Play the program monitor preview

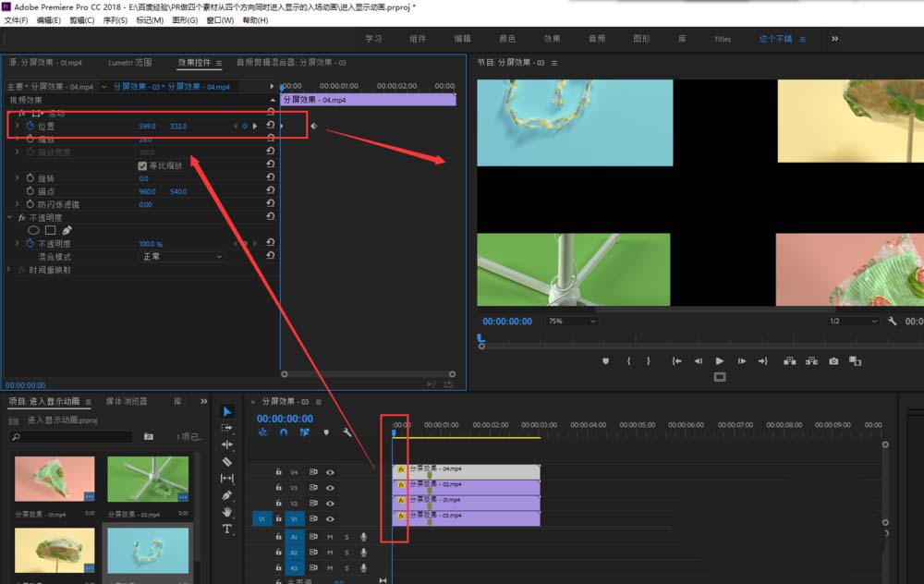[719, 361]
